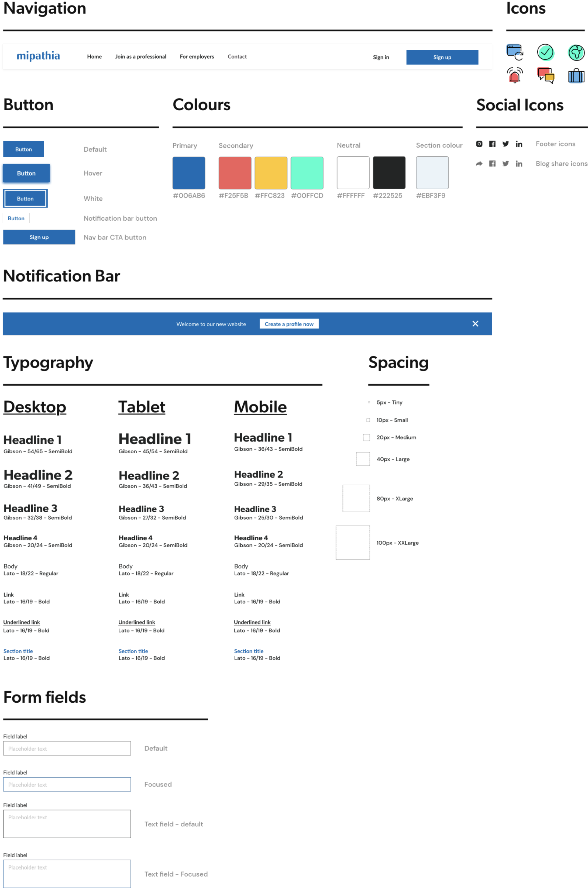Click the Facebook icon in blog share row
The image size is (588, 888).
(492, 163)
